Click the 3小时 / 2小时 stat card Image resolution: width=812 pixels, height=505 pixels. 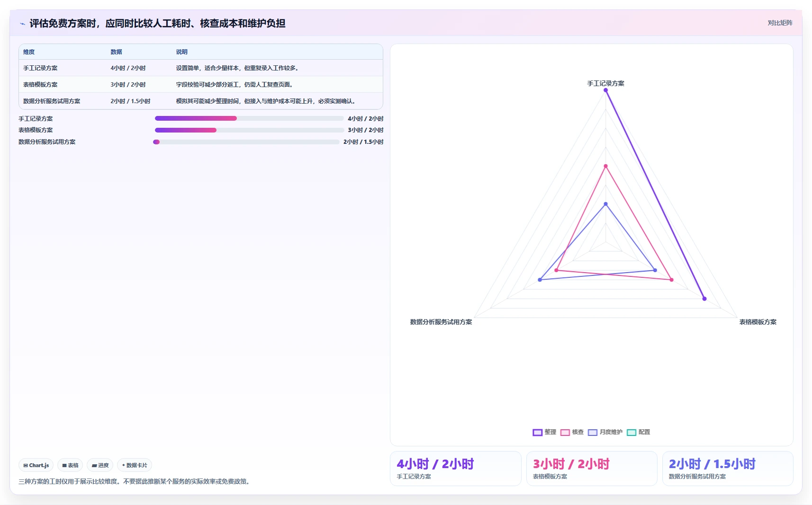tap(592, 469)
